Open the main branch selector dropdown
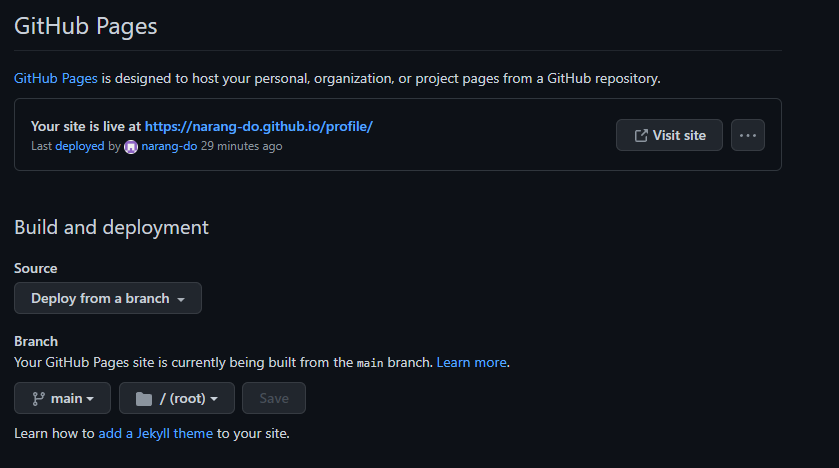Screen dimensions: 839x468 point(62,398)
